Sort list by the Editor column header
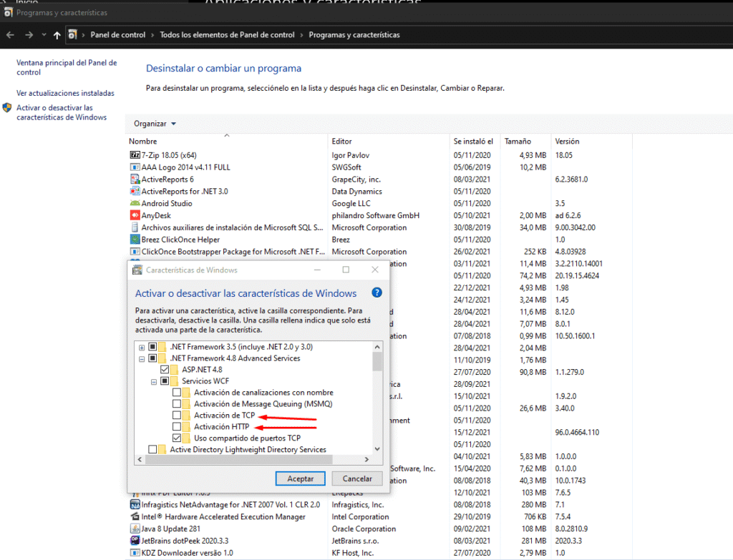The width and height of the screenshot is (733, 560). (342, 142)
